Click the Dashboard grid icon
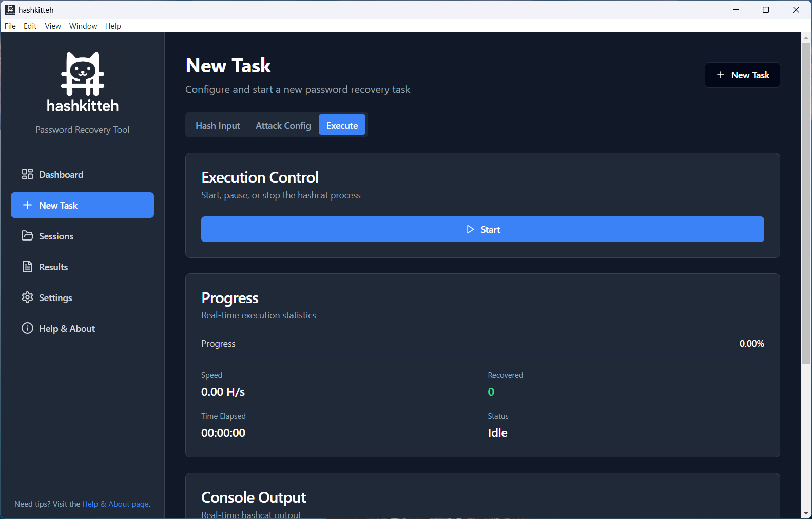This screenshot has height=519, width=812. (x=27, y=174)
